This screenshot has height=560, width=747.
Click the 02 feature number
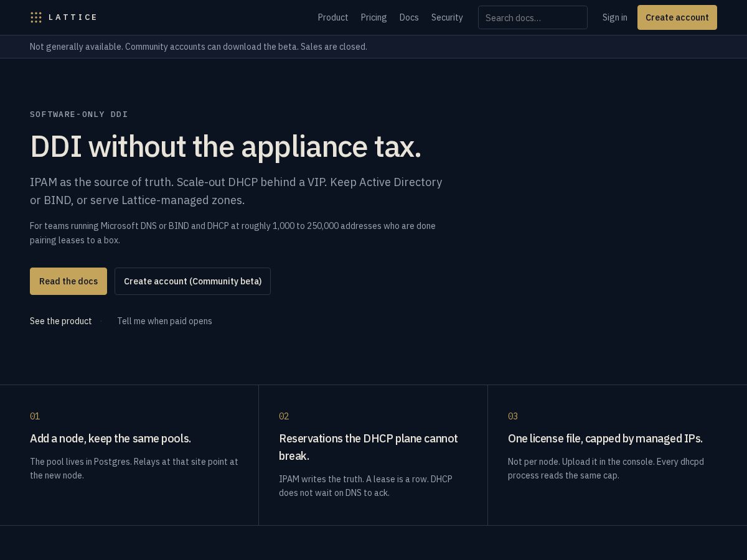[x=284, y=416]
